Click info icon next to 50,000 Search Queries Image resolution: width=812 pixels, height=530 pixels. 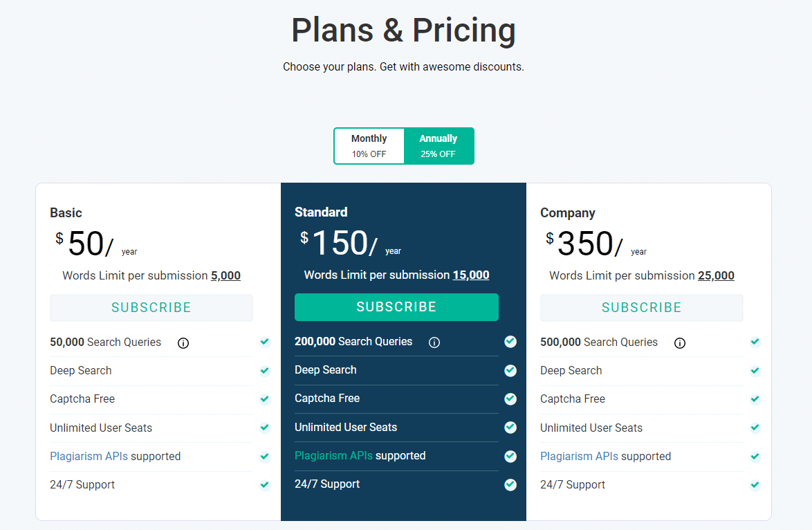click(183, 343)
